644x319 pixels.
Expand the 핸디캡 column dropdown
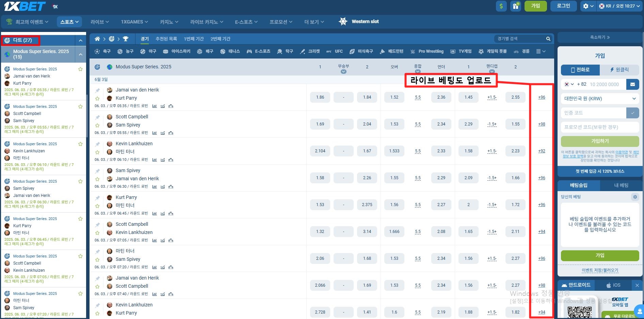pos(492,72)
